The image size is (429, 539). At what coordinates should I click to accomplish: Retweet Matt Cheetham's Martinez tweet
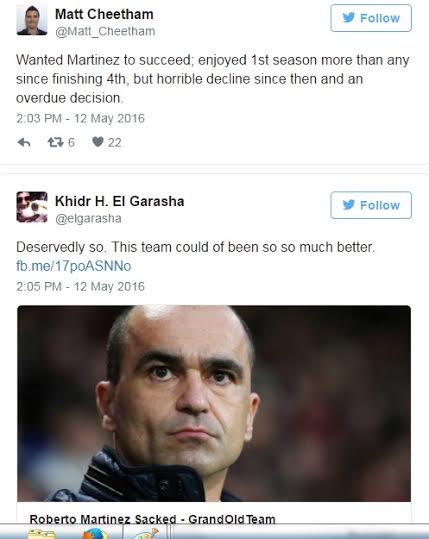click(x=55, y=142)
